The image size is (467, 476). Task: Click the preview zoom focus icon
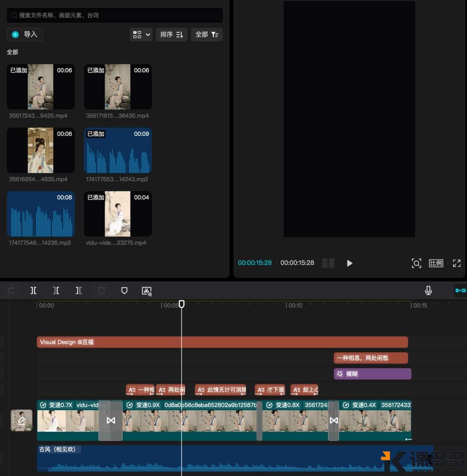[x=416, y=263]
